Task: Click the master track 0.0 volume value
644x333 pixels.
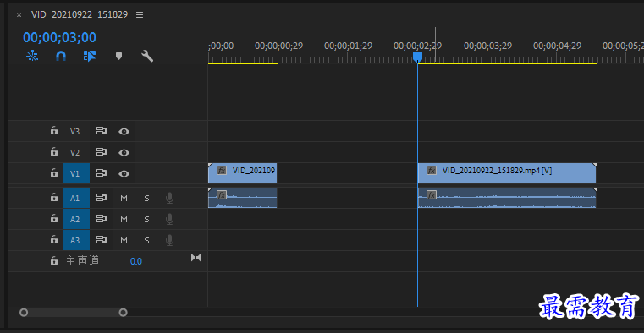Action: (136, 261)
